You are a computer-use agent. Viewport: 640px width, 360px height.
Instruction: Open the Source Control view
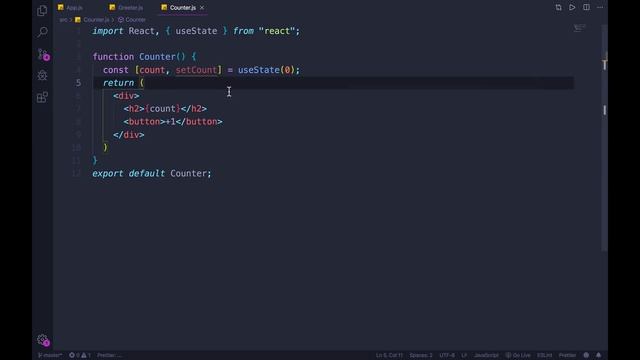tap(43, 54)
